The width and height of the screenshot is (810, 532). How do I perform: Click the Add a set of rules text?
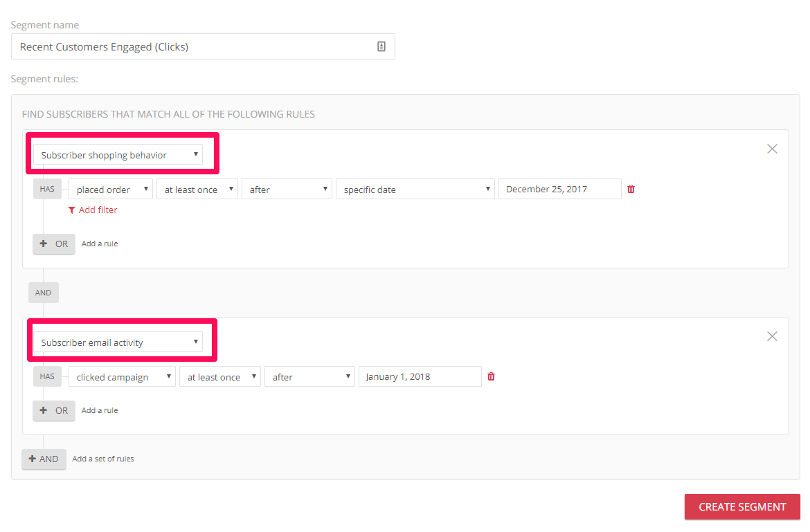coord(102,459)
